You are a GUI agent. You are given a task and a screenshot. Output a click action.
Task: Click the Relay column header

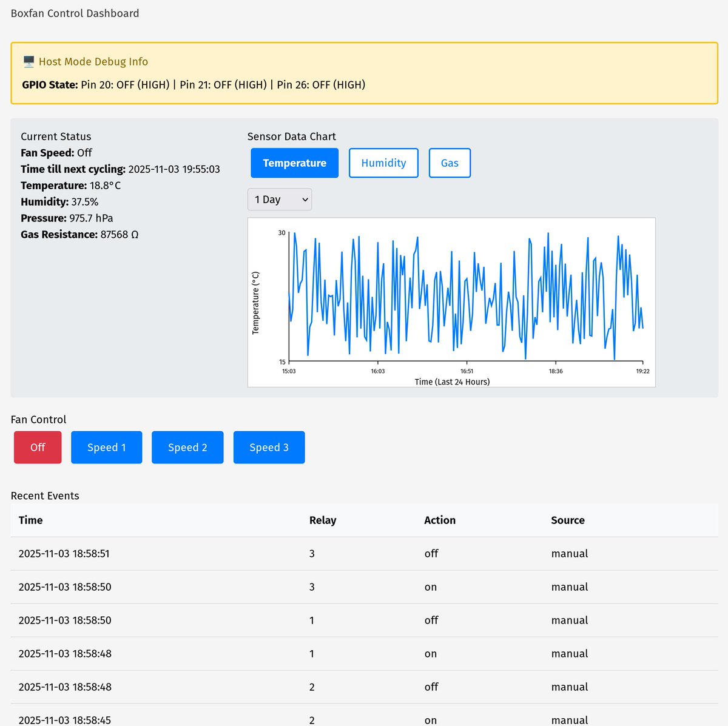click(x=323, y=520)
